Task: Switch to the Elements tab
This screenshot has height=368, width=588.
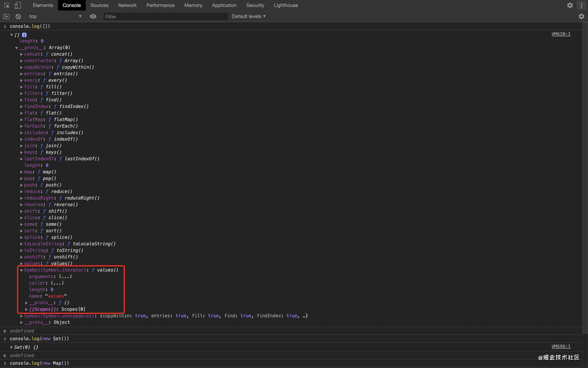Action: coord(43,5)
